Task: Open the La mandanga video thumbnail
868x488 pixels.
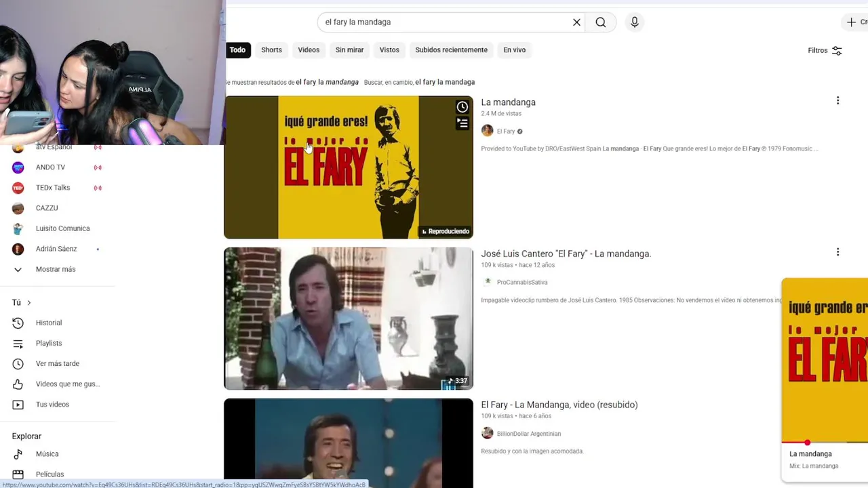Action: pos(349,167)
